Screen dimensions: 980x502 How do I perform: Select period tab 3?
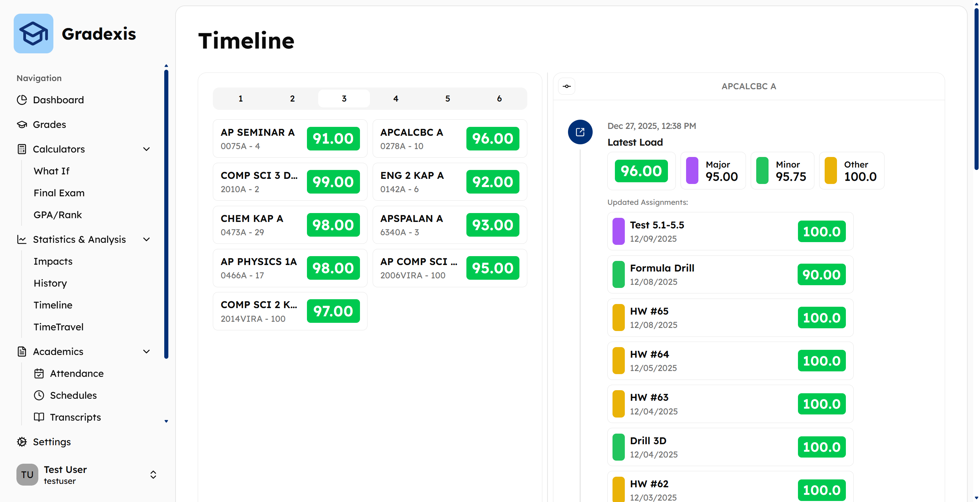[x=344, y=98]
